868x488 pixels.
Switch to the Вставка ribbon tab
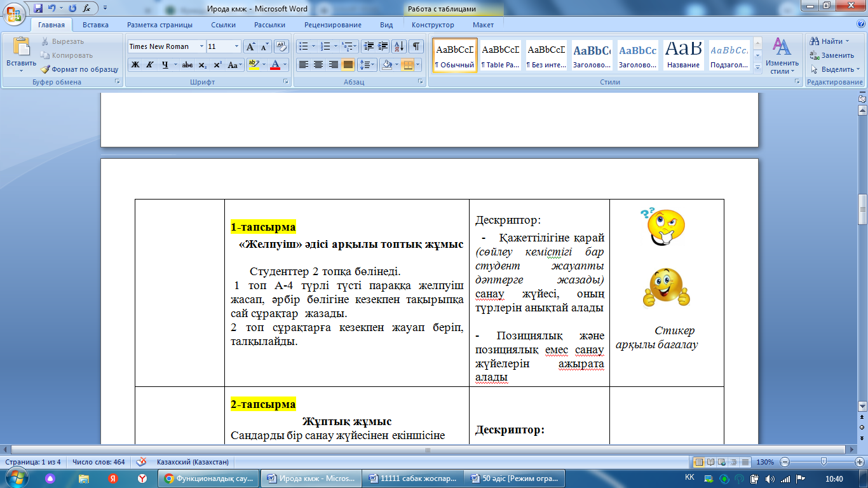tap(95, 25)
